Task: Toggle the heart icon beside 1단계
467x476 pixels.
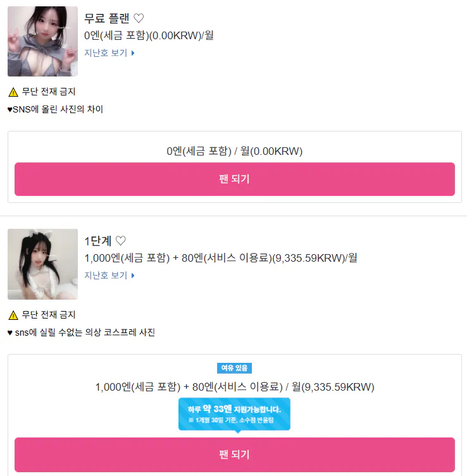Action: pos(121,241)
